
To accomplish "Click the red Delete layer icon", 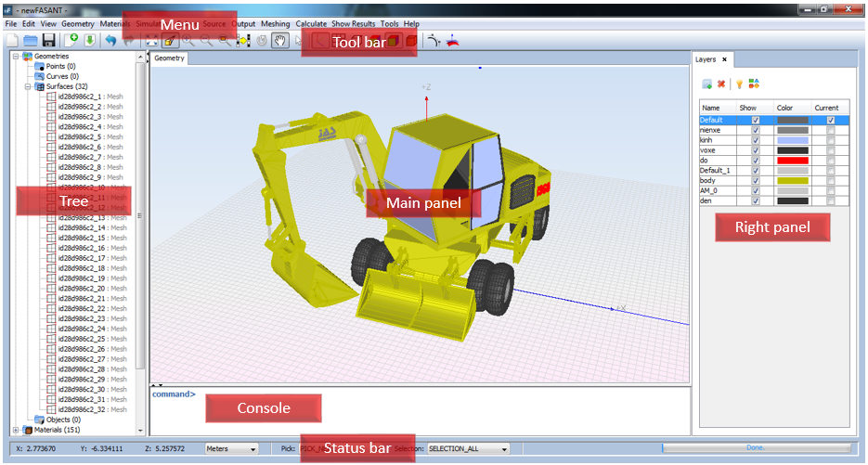I will [721, 84].
